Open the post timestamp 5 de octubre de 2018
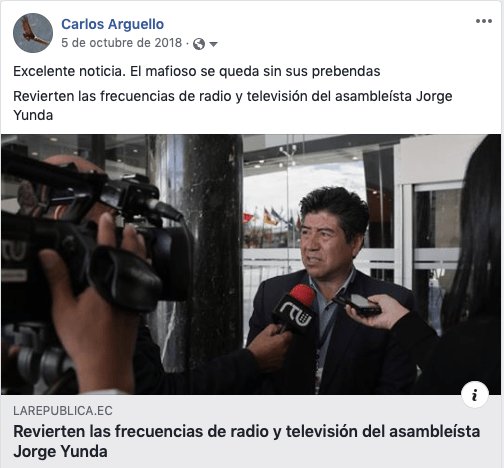This screenshot has height=468, width=504. (x=122, y=43)
